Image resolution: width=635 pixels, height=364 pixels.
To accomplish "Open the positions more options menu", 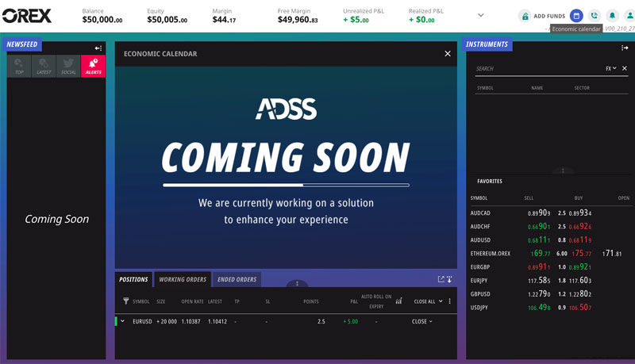I will 449,301.
